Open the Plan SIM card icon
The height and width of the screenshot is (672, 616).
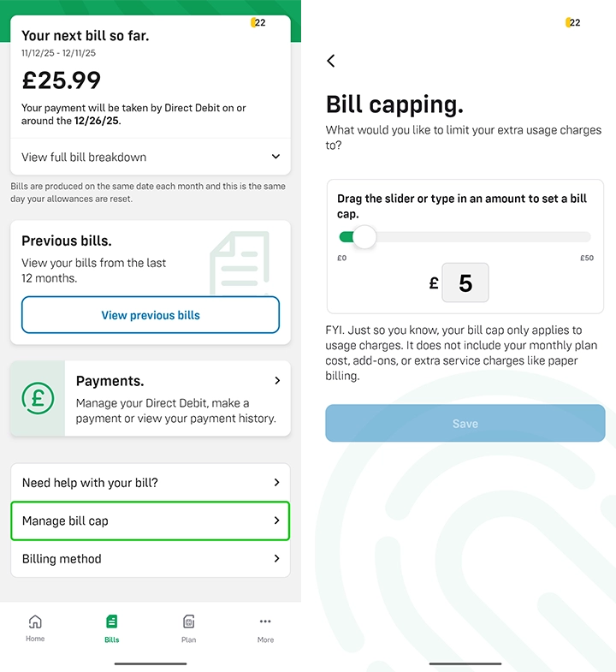coord(188,622)
